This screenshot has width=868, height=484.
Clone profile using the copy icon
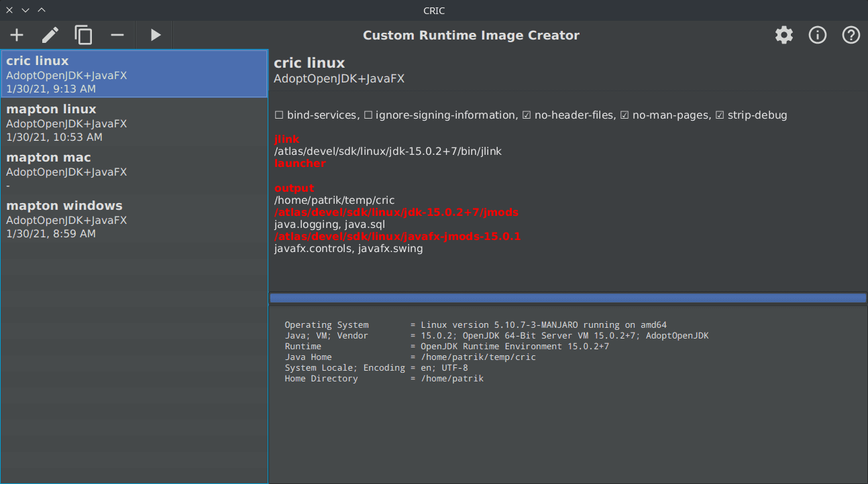point(84,35)
